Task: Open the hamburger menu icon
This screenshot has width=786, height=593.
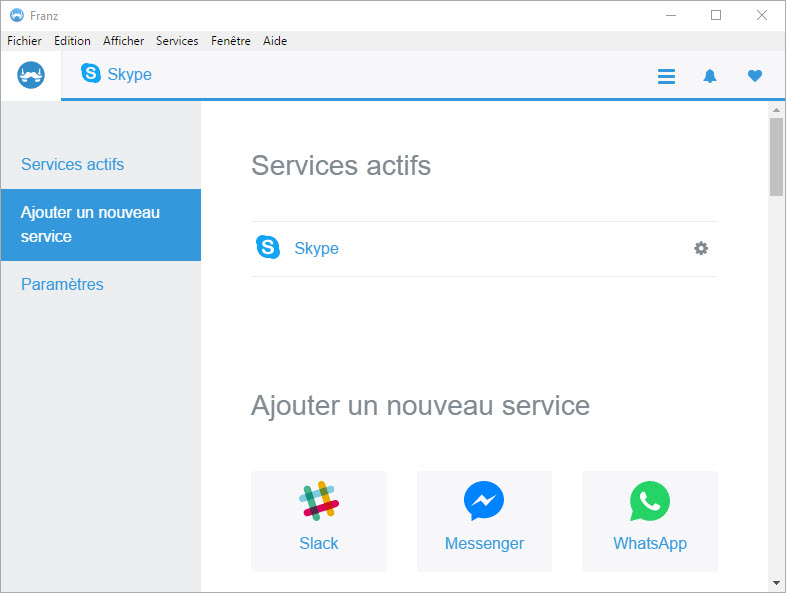Action: point(666,76)
